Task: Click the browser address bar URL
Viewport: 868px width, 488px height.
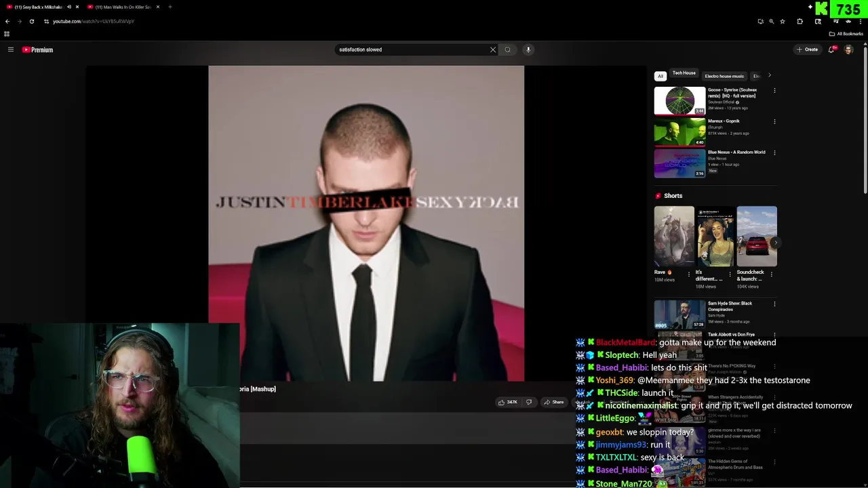Action: click(x=94, y=22)
